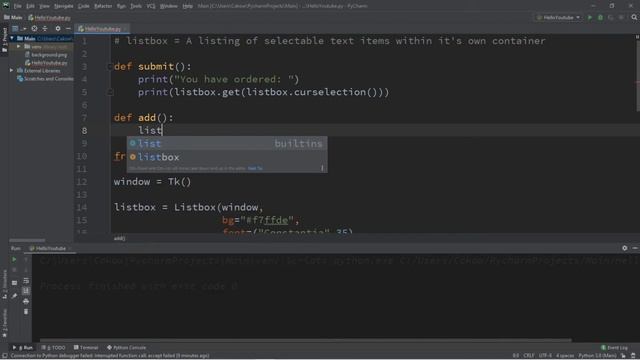Choose 'listbox' completion suggestion

click(x=227, y=157)
